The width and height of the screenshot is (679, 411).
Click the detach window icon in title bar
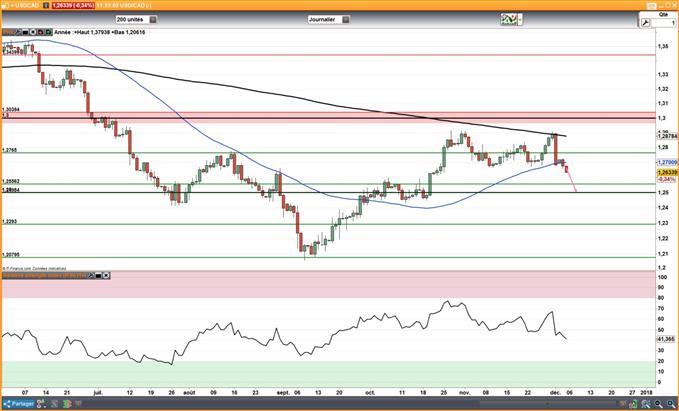(x=651, y=6)
